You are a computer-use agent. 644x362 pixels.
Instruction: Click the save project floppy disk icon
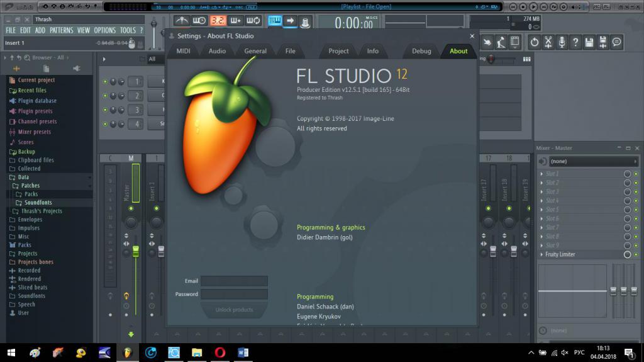coord(589,42)
